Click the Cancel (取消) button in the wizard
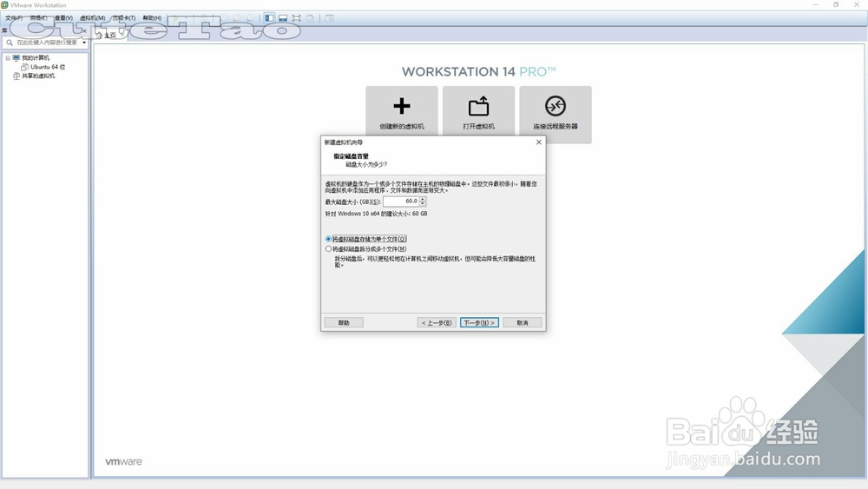Viewport: 868px width, 489px height. (523, 322)
